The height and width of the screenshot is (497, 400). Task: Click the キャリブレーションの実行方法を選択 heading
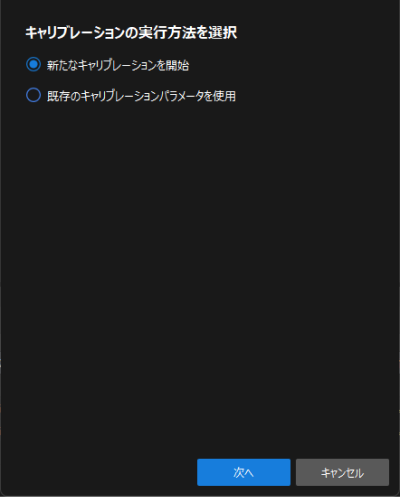[x=131, y=33]
